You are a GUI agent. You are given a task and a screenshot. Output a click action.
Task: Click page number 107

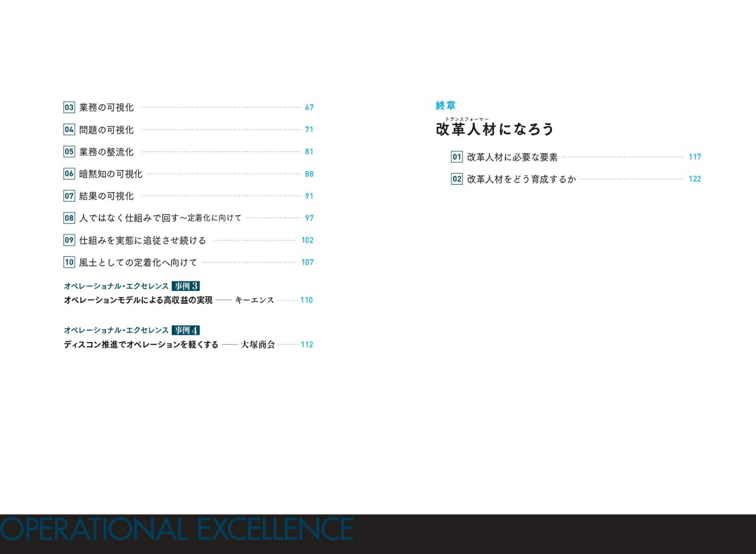pyautogui.click(x=308, y=262)
